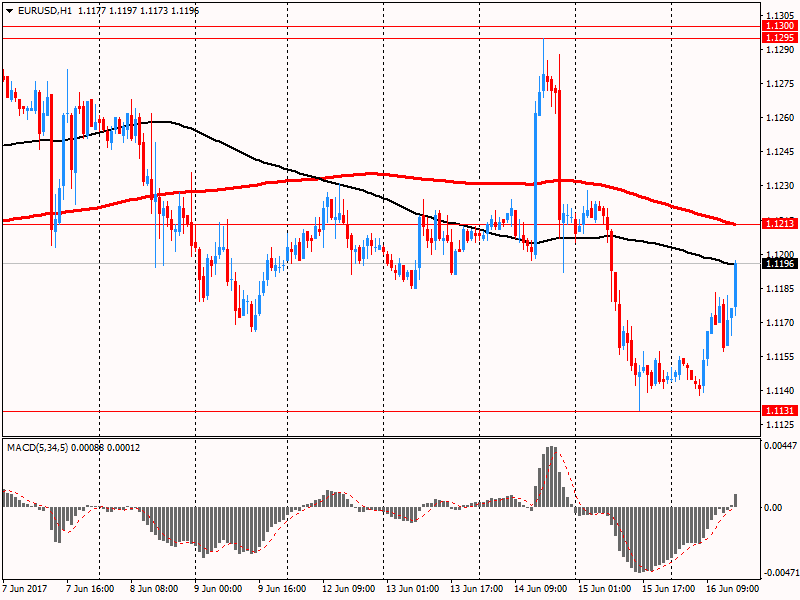Click the 1.1275 price scale value
Screen dimensions: 800x600
(780, 84)
